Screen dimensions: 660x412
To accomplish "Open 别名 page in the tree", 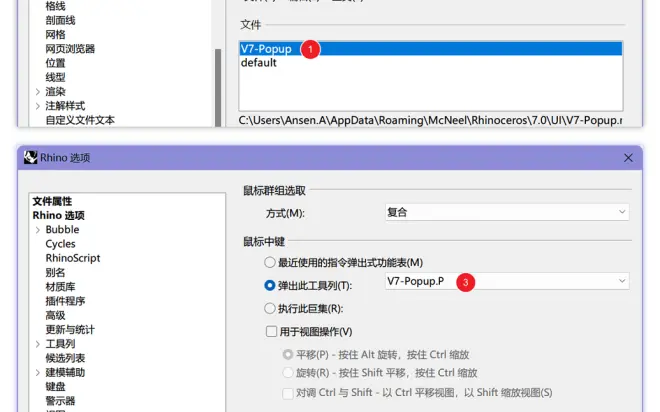I will 55,272.
